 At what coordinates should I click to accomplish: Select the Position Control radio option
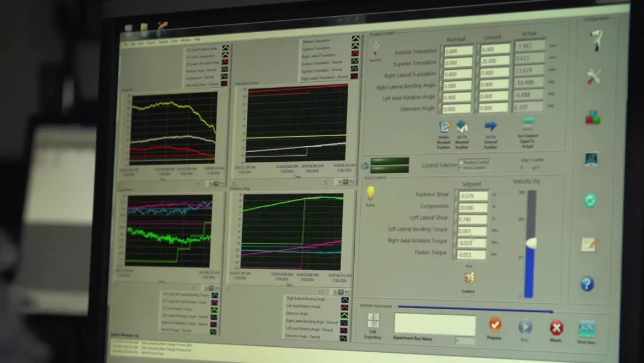pyautogui.click(x=461, y=162)
